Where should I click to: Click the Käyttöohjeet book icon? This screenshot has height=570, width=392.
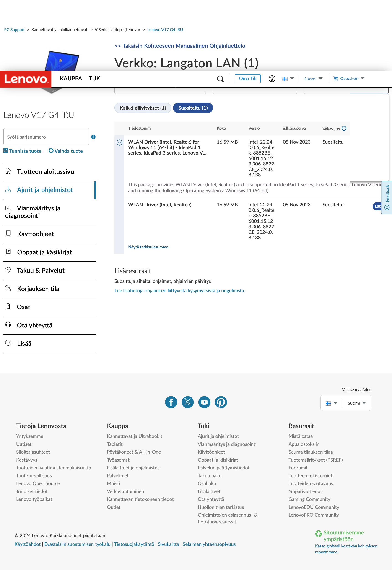[8, 233]
